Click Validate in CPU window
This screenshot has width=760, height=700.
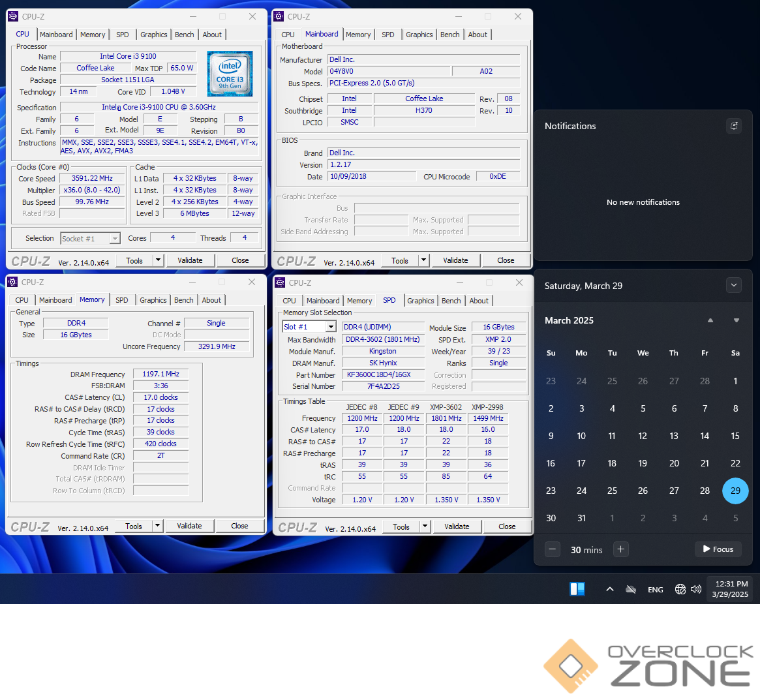[190, 260]
